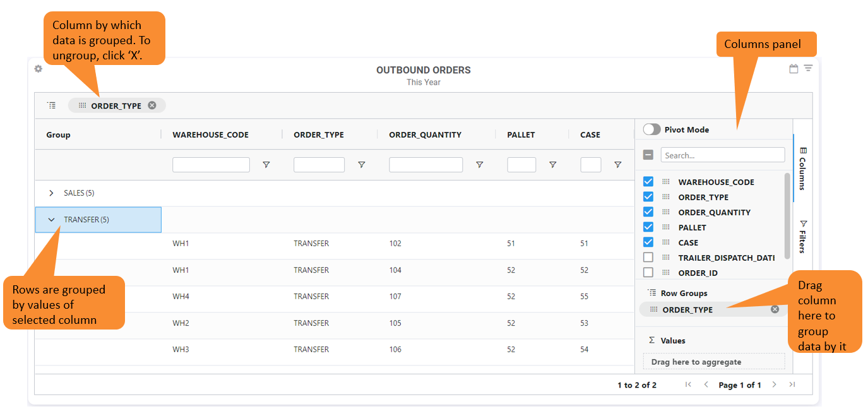Open the widget filter lines icon
Screen dimensions: 868x416
808,68
